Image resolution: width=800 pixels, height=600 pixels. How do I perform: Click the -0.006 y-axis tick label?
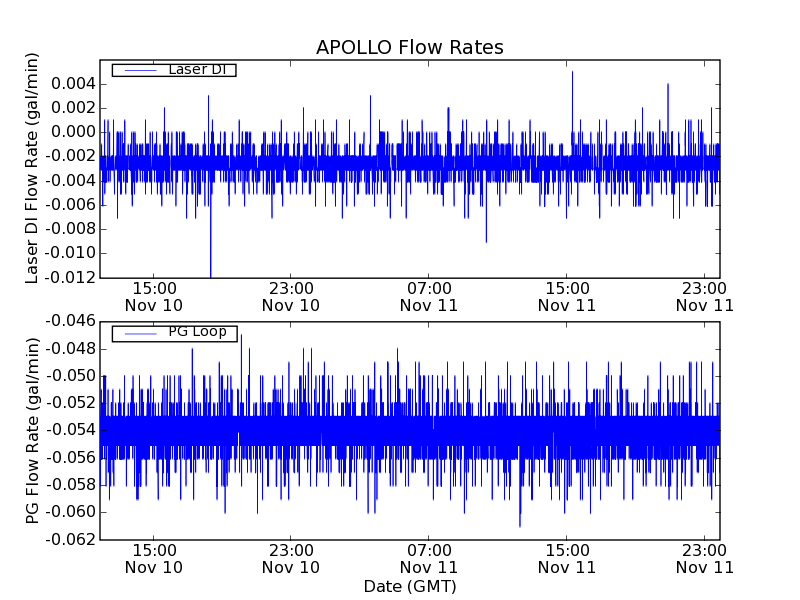pos(70,205)
